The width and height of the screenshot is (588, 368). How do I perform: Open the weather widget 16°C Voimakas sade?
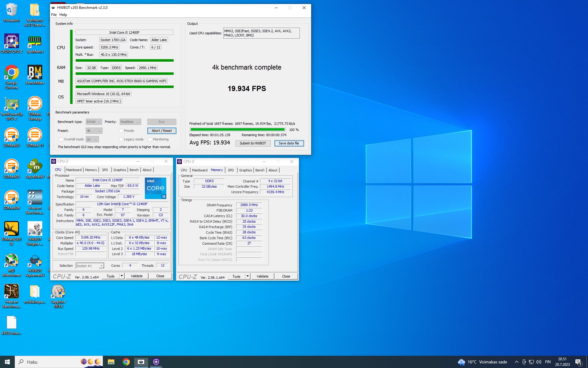click(482, 362)
